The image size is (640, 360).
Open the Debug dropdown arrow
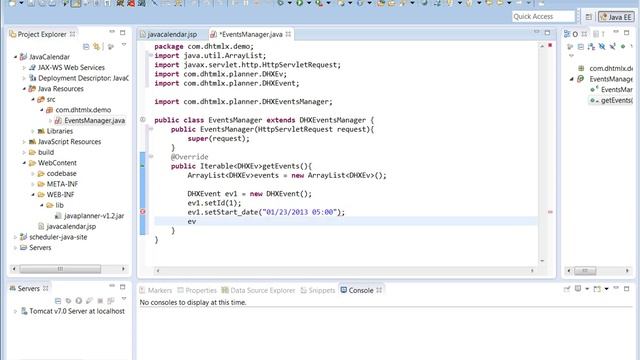point(289,3)
